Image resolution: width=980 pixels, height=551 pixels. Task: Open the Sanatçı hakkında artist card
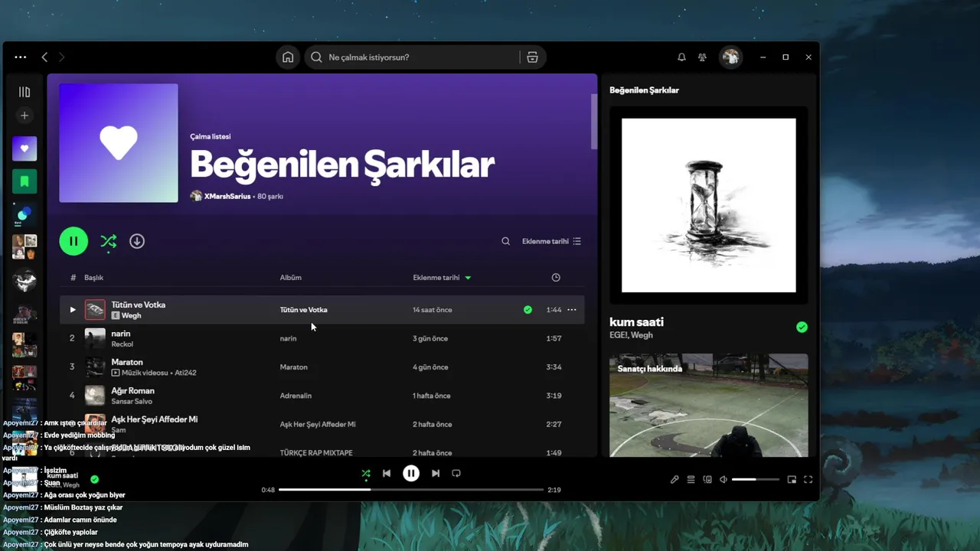pos(709,406)
